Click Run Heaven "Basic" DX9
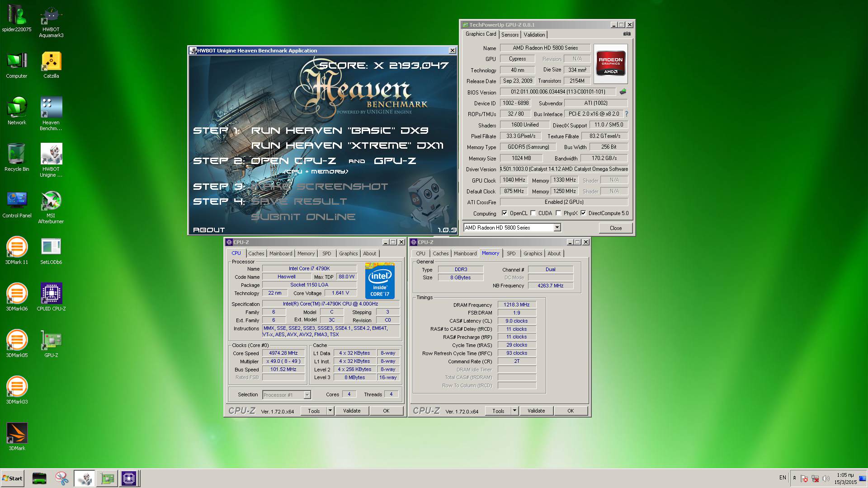The width and height of the screenshot is (868, 488). pos(340,131)
